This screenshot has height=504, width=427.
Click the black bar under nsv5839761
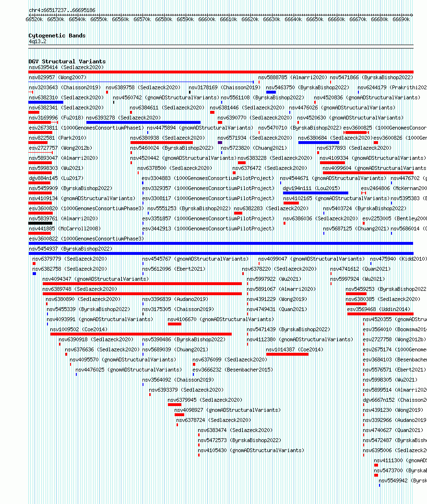point(40,223)
